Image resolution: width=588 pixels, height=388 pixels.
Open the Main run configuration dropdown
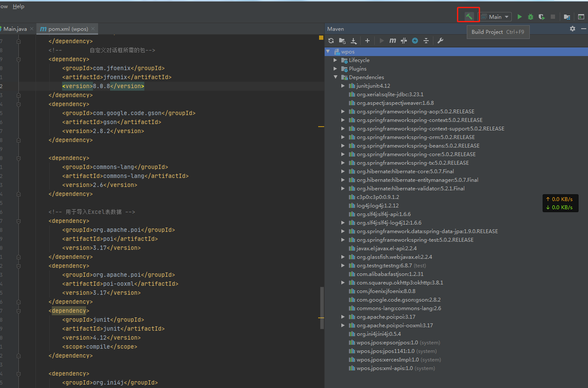pyautogui.click(x=495, y=17)
